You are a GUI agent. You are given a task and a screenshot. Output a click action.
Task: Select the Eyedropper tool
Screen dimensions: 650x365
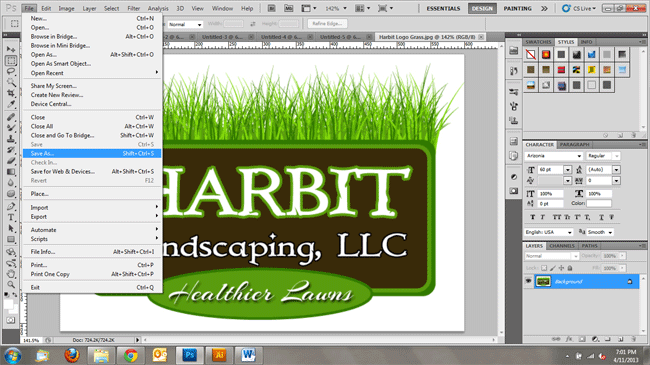pos(11,104)
